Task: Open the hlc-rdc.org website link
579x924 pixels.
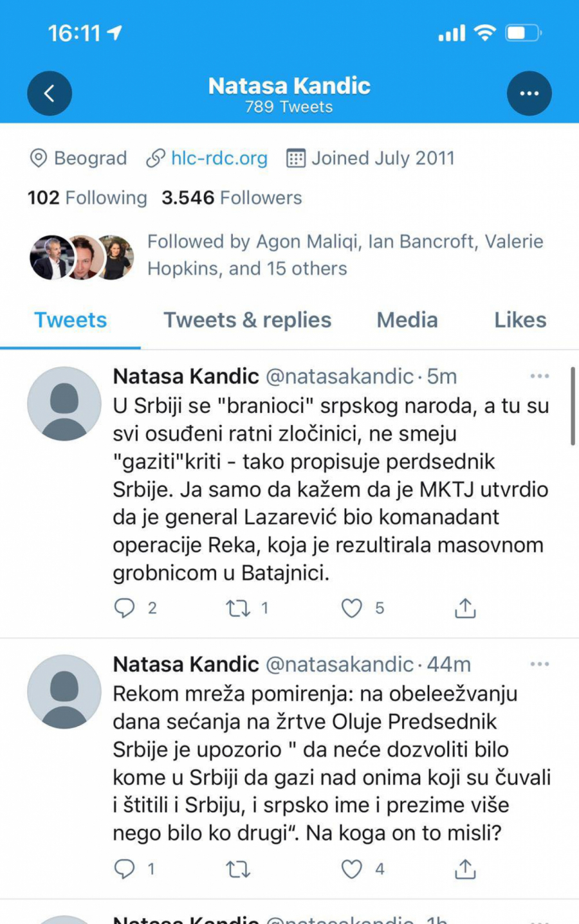Action: 219,158
